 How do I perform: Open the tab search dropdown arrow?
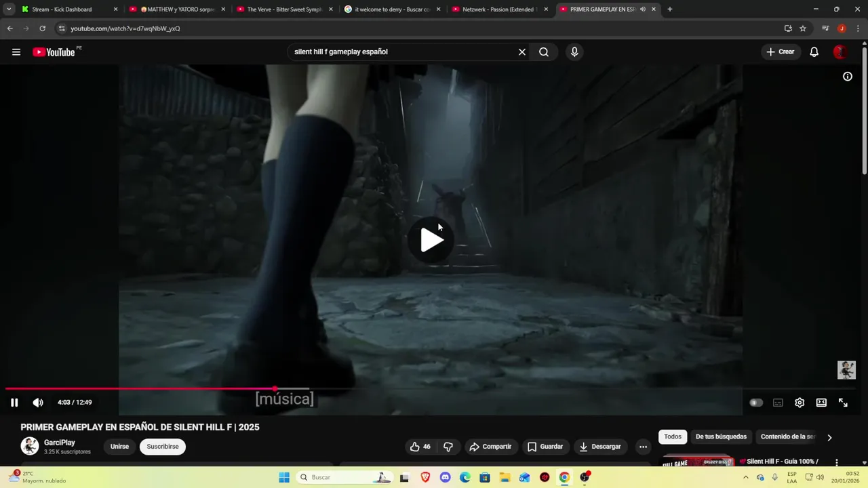9,9
